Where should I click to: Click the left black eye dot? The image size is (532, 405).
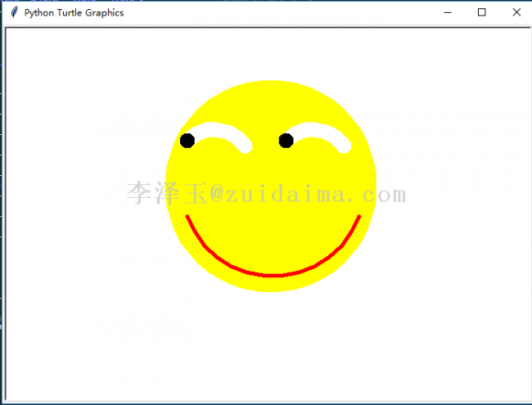click(x=187, y=141)
